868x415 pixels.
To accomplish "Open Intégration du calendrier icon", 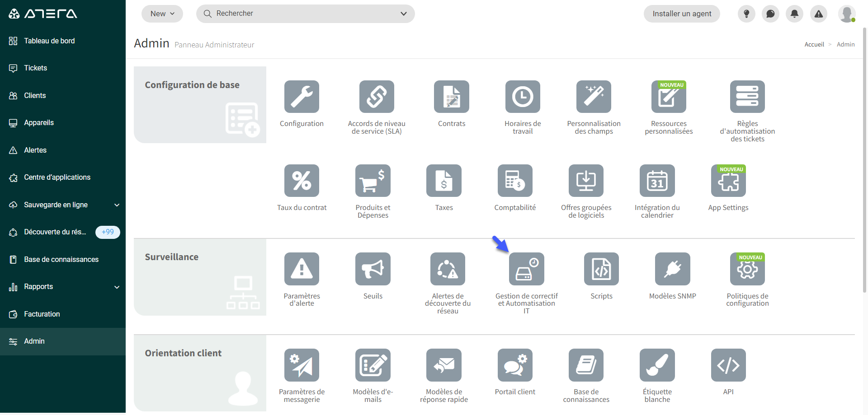I will [x=657, y=181].
